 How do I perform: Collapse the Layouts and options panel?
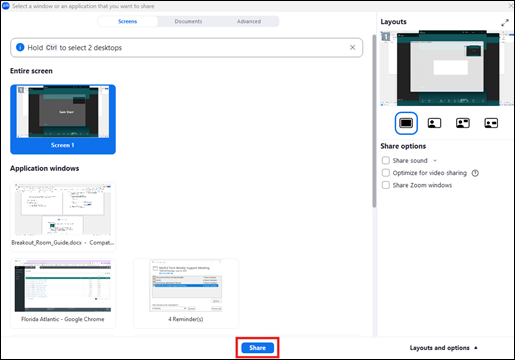pyautogui.click(x=443, y=348)
